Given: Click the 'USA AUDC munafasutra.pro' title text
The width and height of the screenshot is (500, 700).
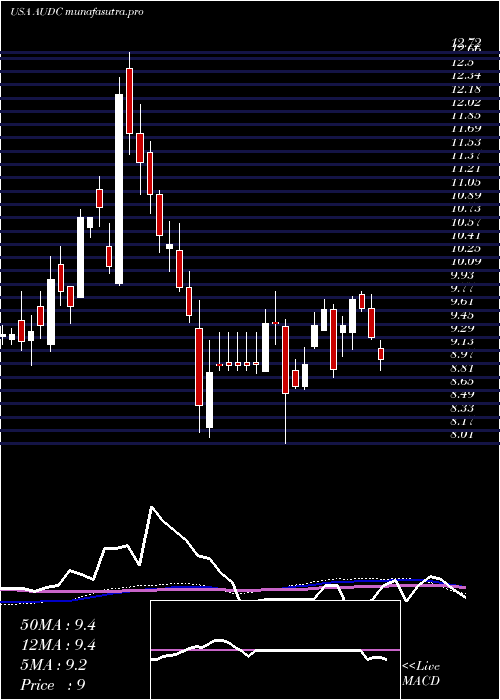Looking at the screenshot, I should [77, 12].
